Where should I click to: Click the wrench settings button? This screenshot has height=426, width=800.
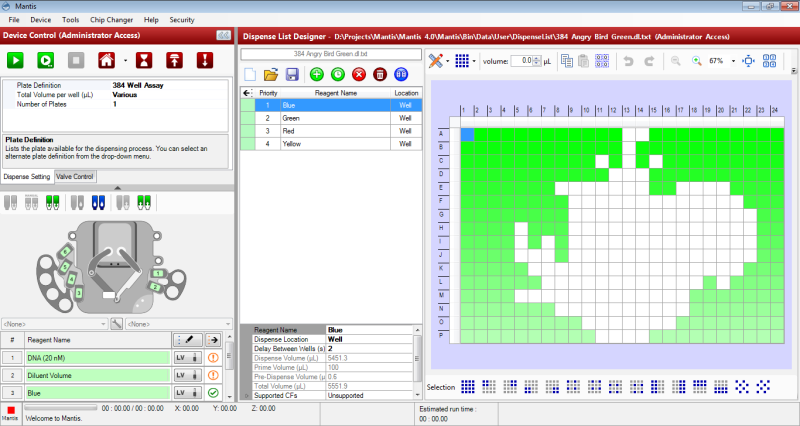pos(116,324)
